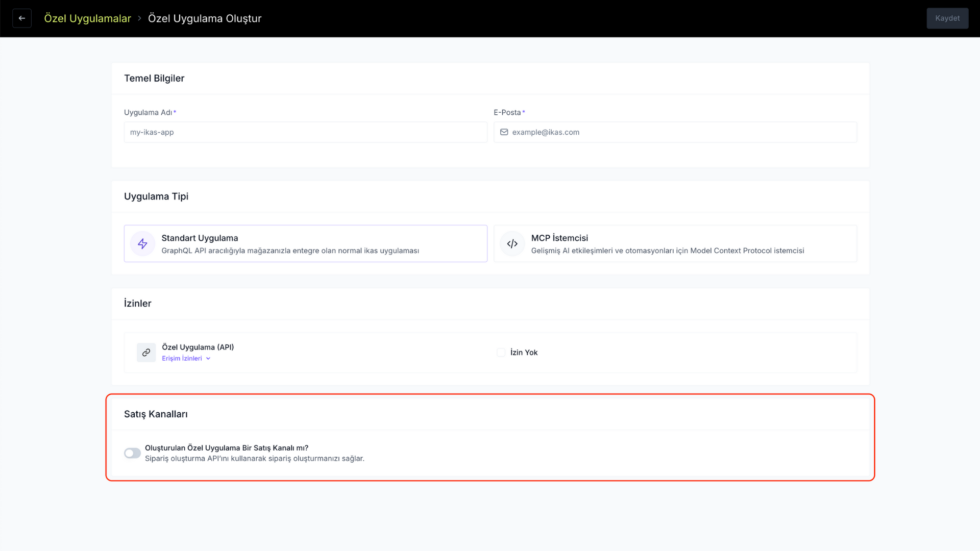The height and width of the screenshot is (551, 980).
Task: Click the Özel Uygulama (API) permission row
Action: pyautogui.click(x=490, y=353)
